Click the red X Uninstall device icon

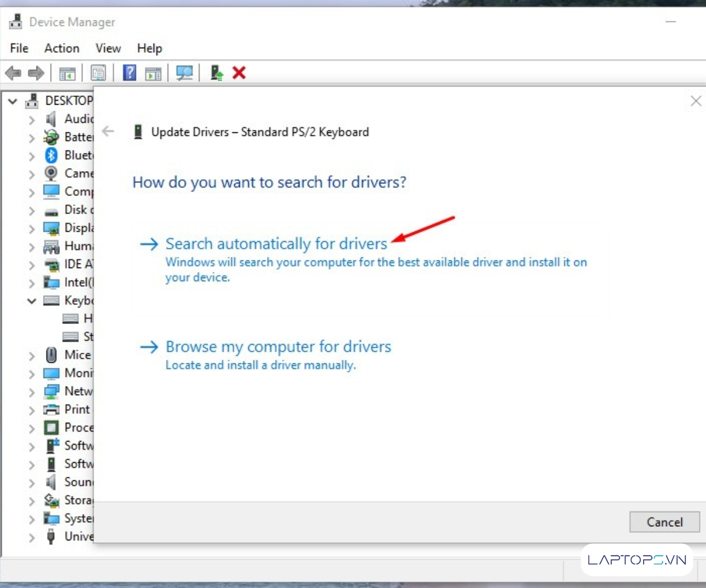tap(239, 73)
